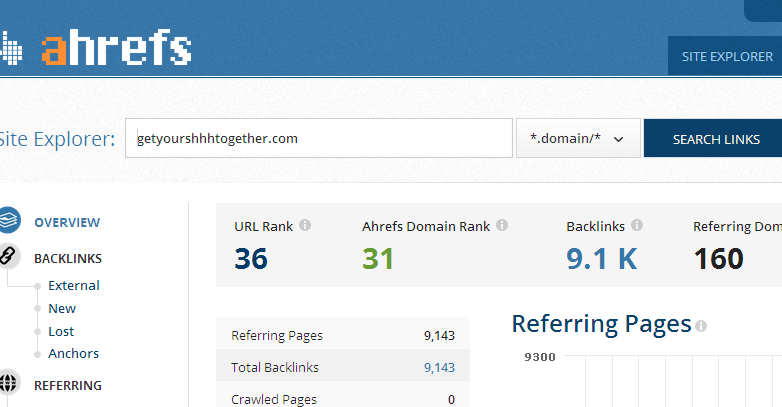Image resolution: width=782 pixels, height=407 pixels.
Task: Open the Backlinks section
Action: pyautogui.click(x=68, y=258)
